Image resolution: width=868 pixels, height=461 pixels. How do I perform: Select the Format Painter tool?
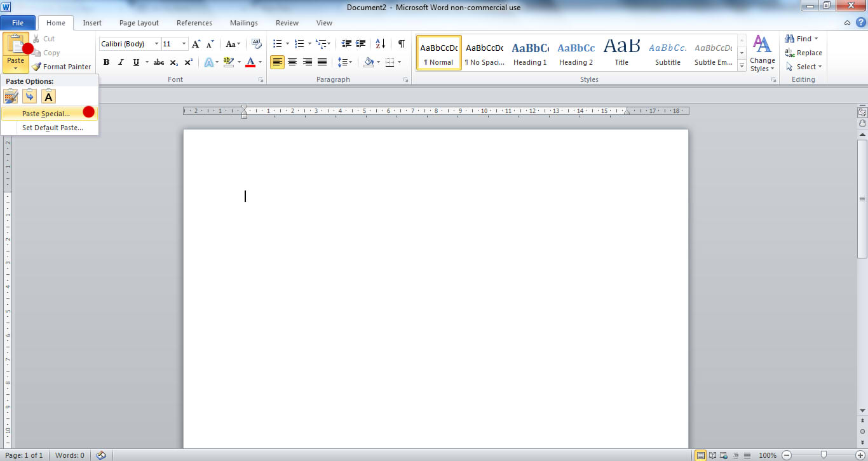62,66
